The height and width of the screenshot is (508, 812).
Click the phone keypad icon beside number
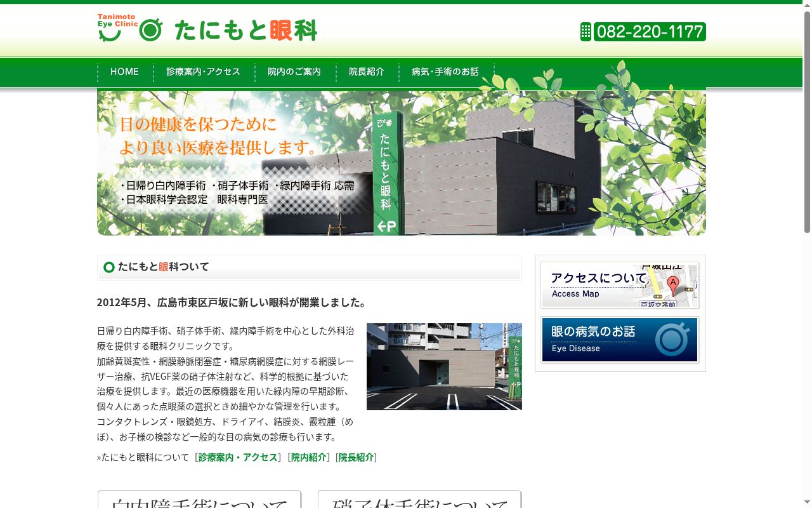[586, 32]
